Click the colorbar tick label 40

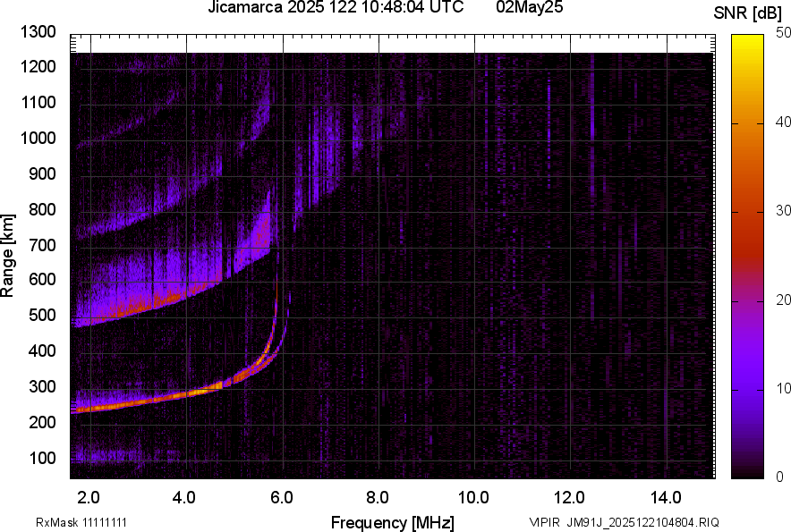click(784, 122)
